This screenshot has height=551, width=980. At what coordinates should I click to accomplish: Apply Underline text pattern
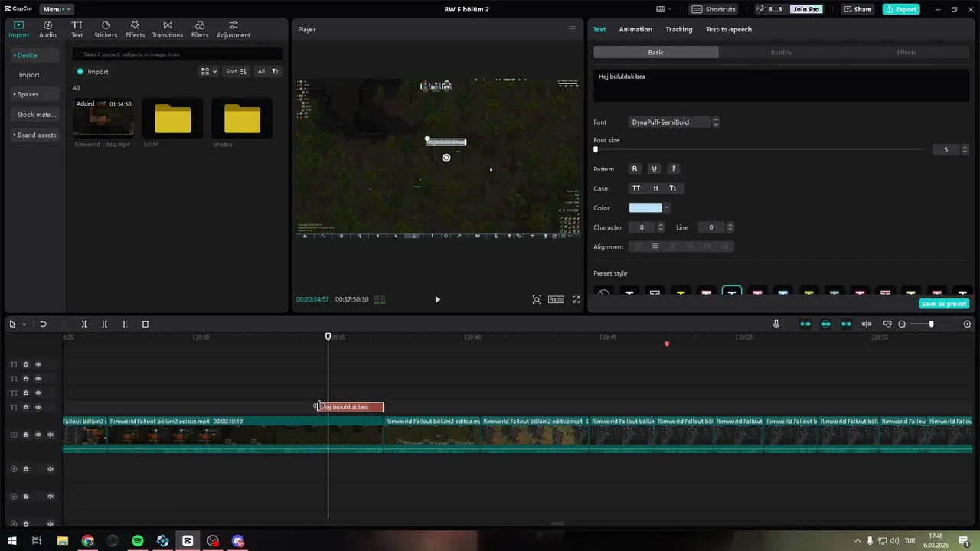(654, 168)
